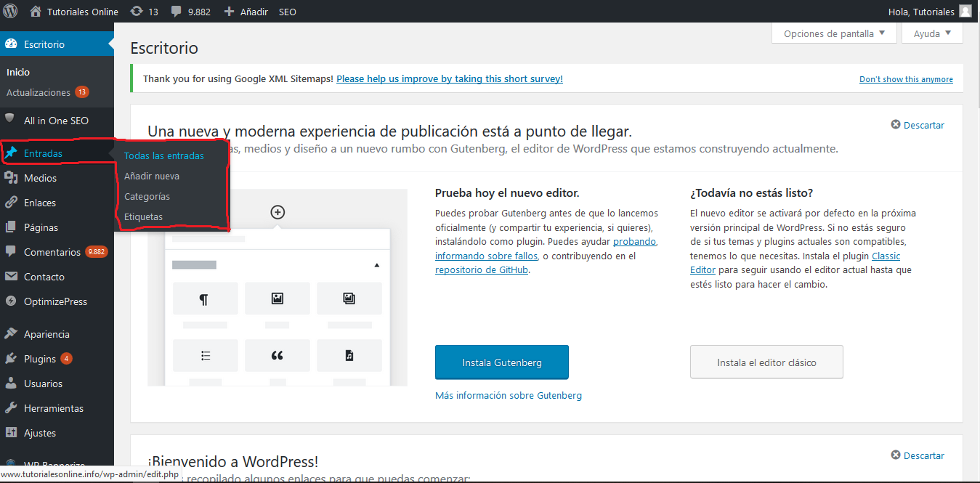Click the plus circle in Gutenberg preview
The width and height of the screenshot is (980, 483).
[278, 212]
